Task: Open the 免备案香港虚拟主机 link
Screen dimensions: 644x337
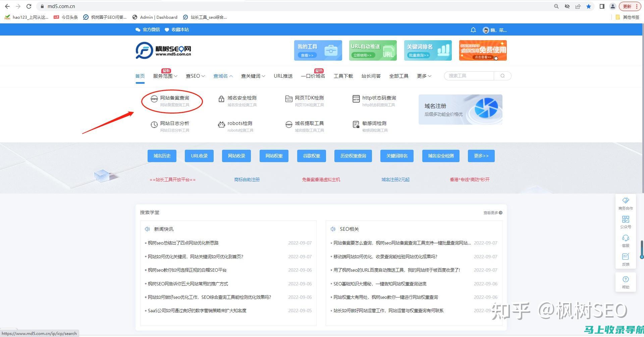Action: pyautogui.click(x=321, y=180)
